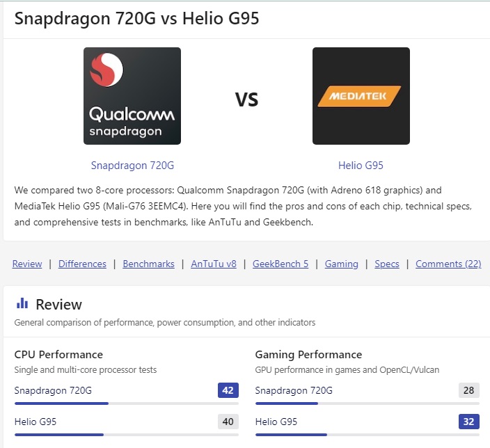
Task: Open the Helio G95 link under logo
Action: 361,166
